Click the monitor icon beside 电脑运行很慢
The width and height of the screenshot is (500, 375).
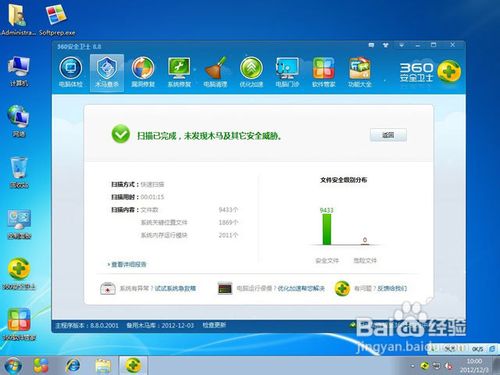(x=225, y=288)
